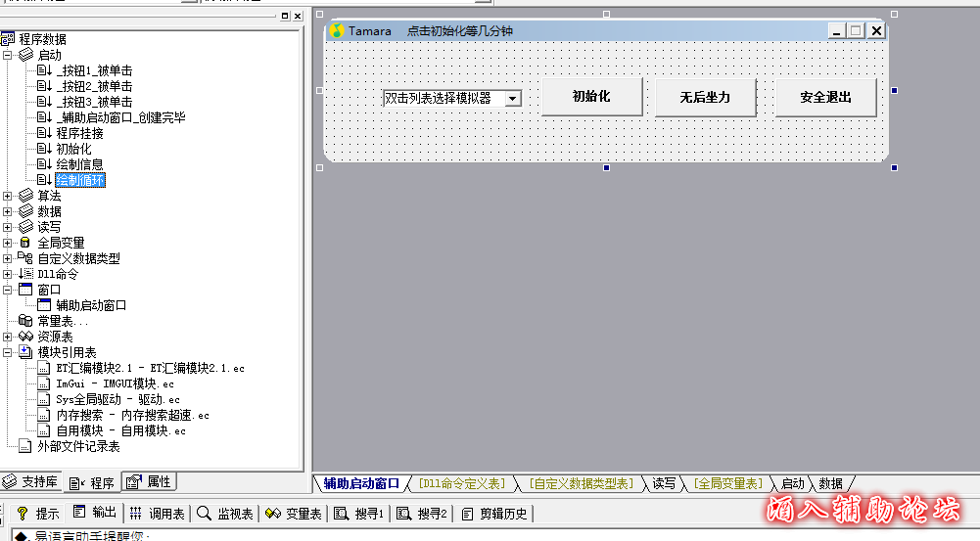Open the 变量表 tab
The image size is (980, 541).
tap(293, 514)
